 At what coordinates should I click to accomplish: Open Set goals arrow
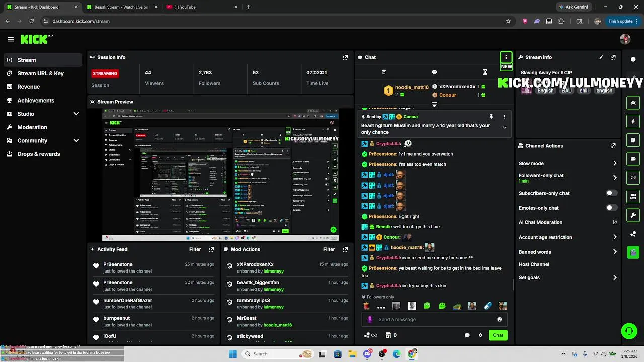615,277
